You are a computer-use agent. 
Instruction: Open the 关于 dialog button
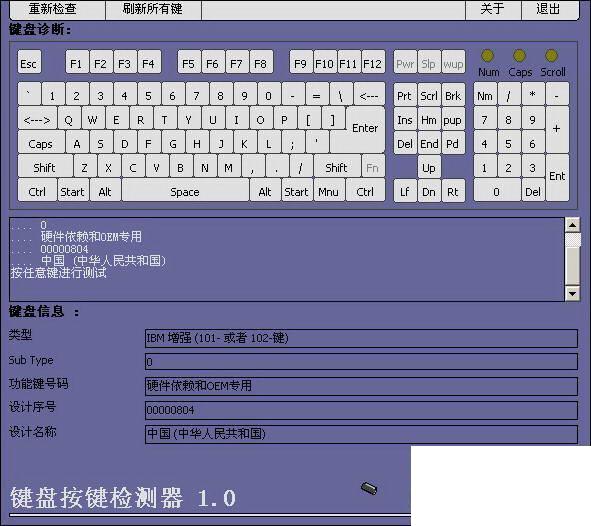[x=493, y=9]
